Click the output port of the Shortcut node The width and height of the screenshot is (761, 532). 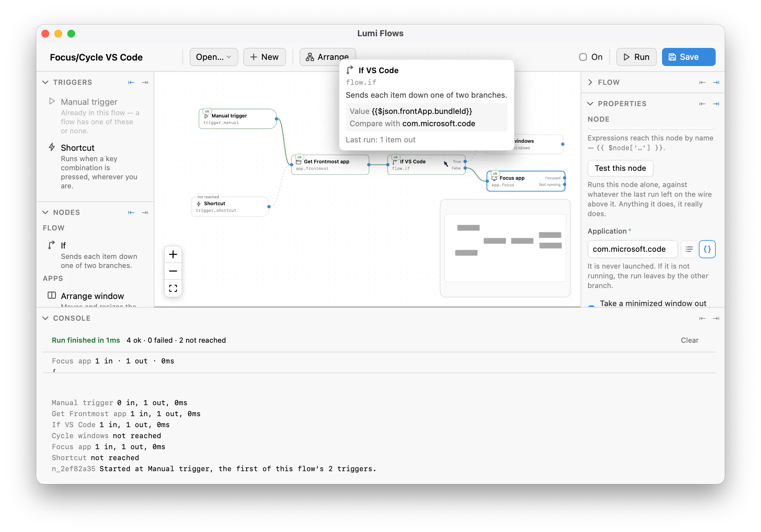pyautogui.click(x=269, y=207)
